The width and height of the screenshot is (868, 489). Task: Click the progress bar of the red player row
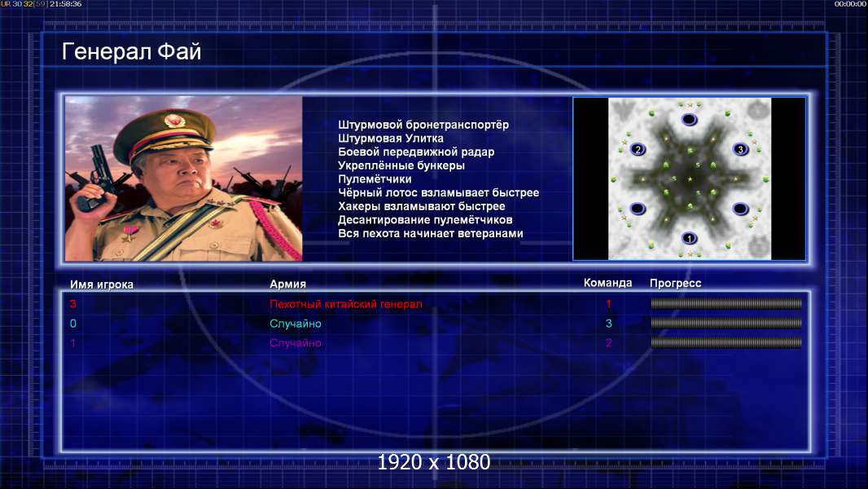click(726, 303)
